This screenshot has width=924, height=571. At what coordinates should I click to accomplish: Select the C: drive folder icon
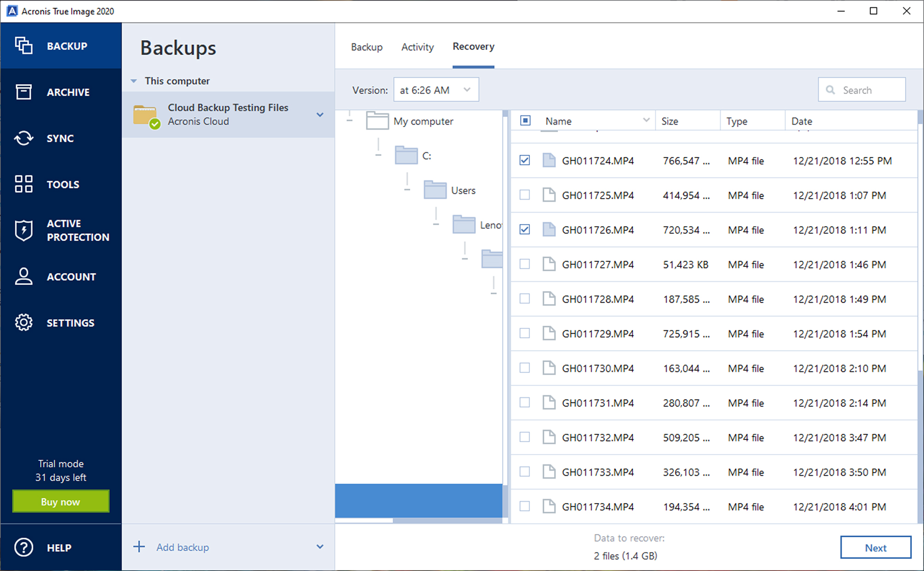point(406,155)
